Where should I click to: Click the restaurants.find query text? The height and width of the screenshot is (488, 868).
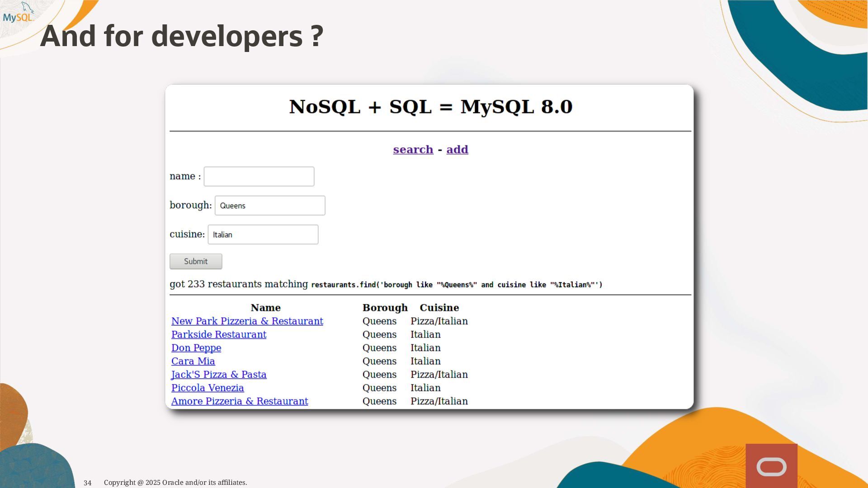[456, 285]
